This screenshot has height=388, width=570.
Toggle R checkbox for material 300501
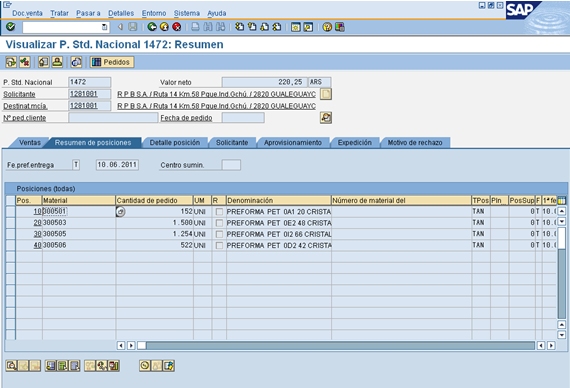(x=219, y=212)
